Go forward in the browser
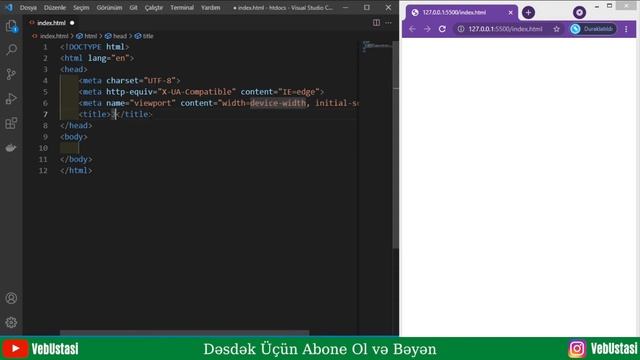The width and height of the screenshot is (640, 360). coord(427,29)
